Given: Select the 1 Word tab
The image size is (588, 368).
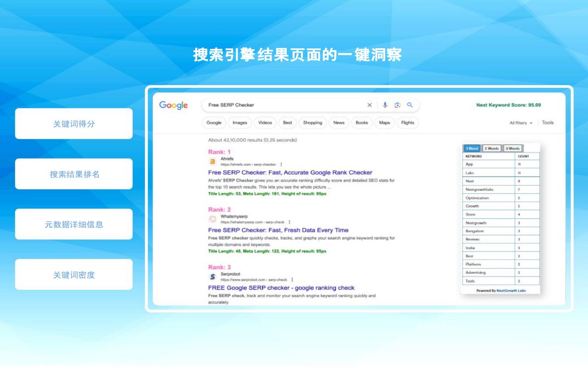Looking at the screenshot, I should pyautogui.click(x=471, y=149).
